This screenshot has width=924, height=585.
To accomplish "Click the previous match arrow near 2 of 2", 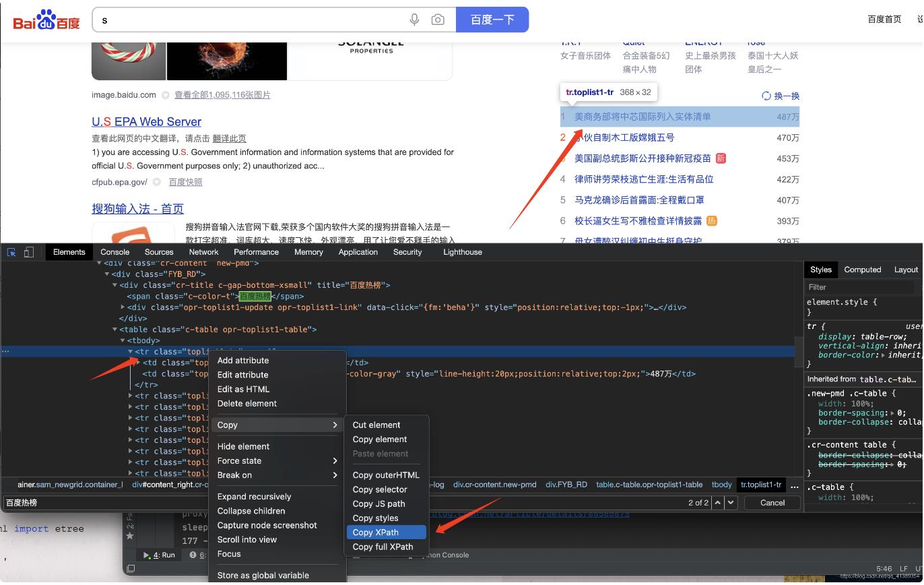I will (717, 502).
